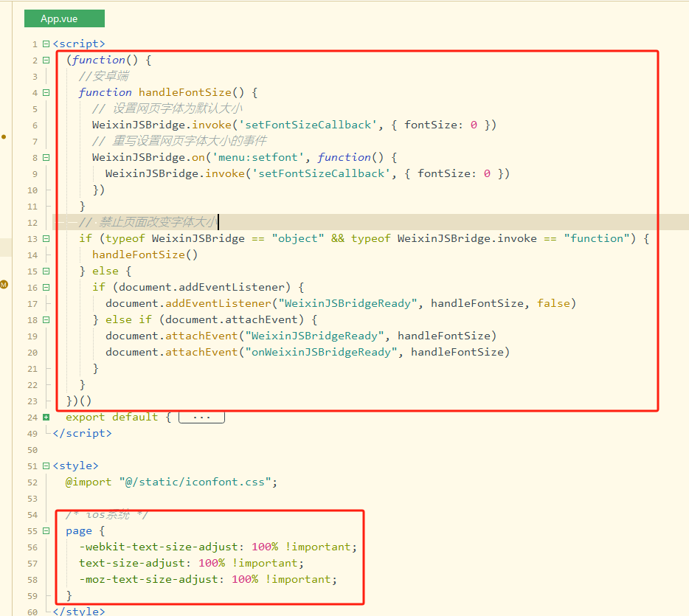Collapse the anonymous function fold at line 2
Screen dimensions: 689x616
click(46, 60)
